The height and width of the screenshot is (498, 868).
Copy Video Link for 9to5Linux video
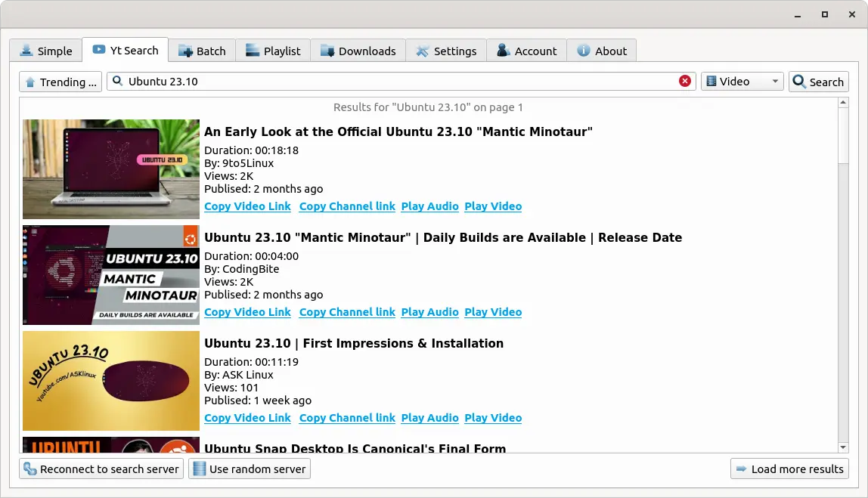tap(247, 206)
